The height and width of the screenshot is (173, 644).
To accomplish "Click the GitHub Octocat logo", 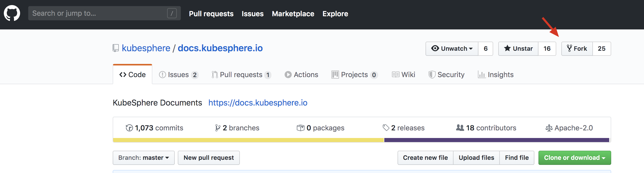I will 12,13.
